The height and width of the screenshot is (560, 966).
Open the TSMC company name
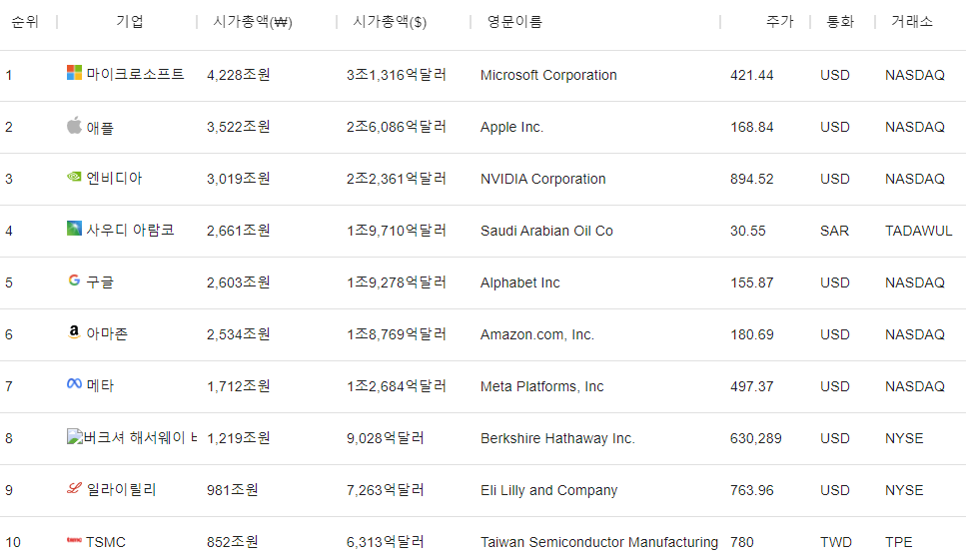pos(105,542)
